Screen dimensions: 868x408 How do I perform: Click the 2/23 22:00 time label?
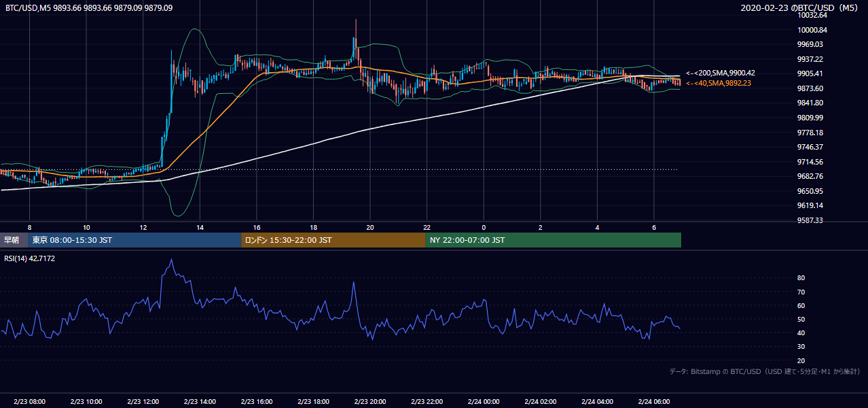[427, 402]
